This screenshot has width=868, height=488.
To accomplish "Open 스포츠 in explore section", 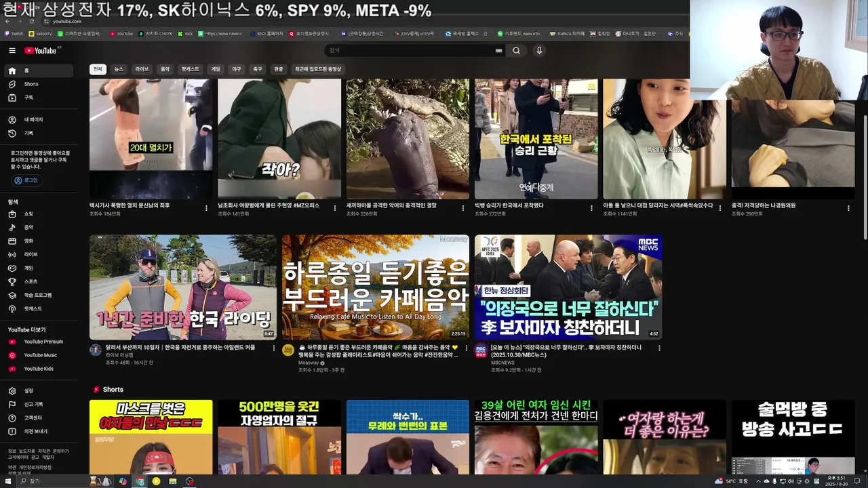I will (40, 281).
